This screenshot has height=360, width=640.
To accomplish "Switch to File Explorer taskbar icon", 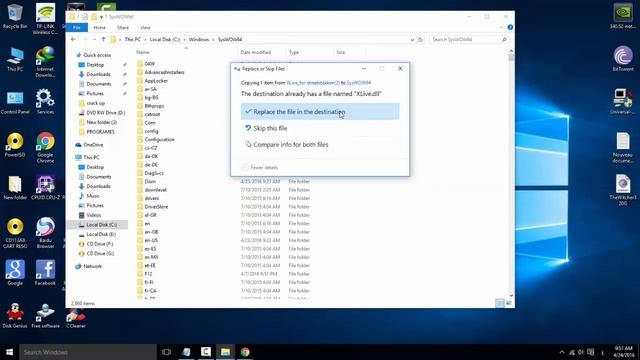I will point(225,352).
